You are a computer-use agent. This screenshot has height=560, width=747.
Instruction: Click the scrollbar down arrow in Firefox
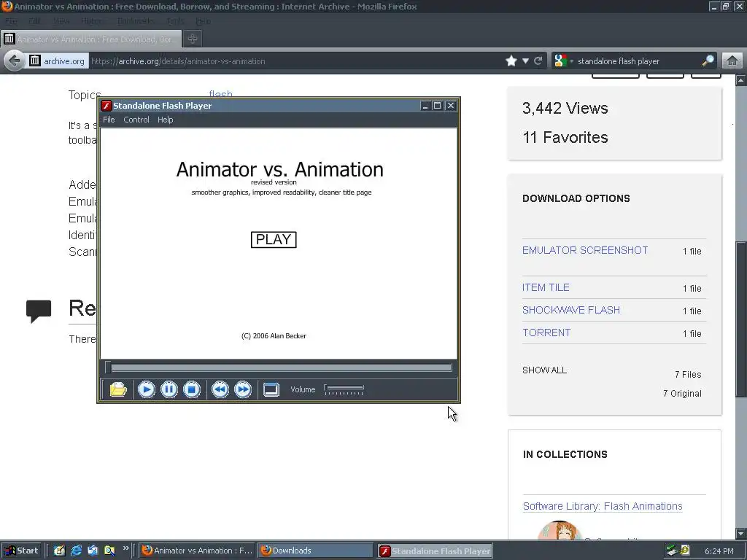(741, 533)
